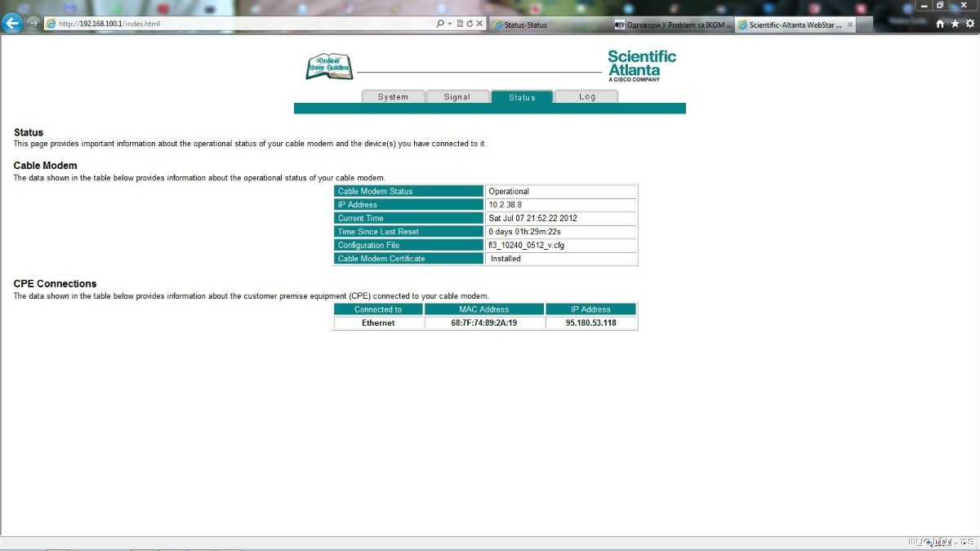Viewport: 980px width, 551px height.
Task: Click the Installed certificate value
Action: tap(506, 259)
